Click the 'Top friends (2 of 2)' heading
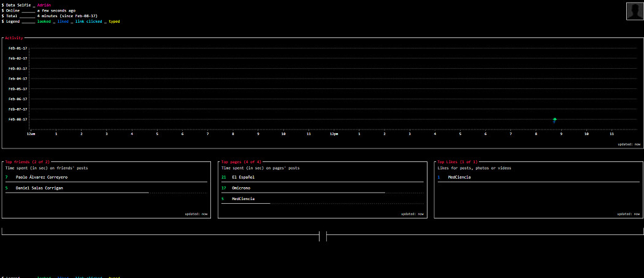644x278 pixels. pyautogui.click(x=27, y=162)
